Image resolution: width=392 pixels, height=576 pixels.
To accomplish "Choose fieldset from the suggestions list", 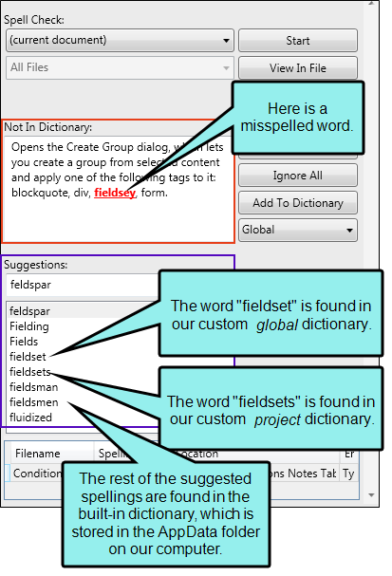I will point(28,357).
